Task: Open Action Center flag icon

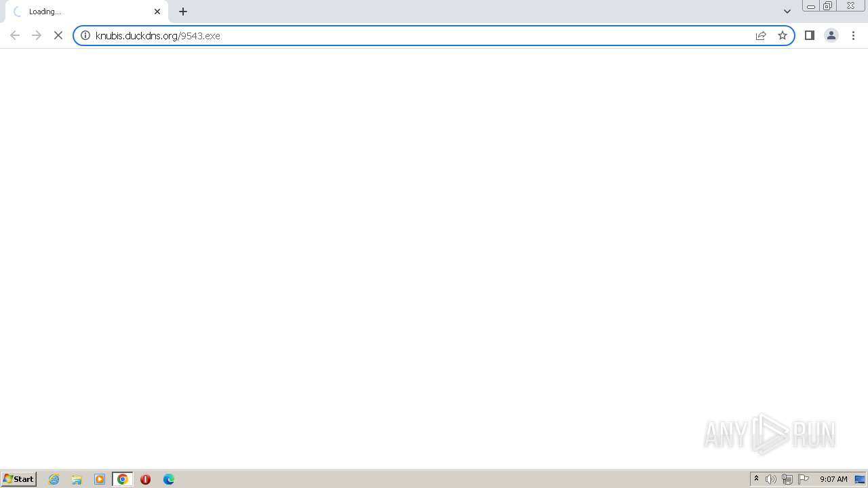Action: click(x=804, y=479)
